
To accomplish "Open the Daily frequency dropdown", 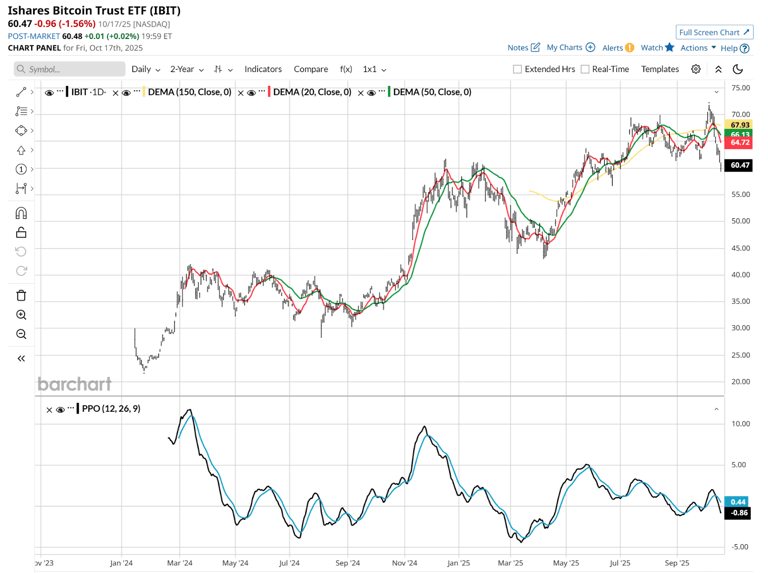I will 145,69.
